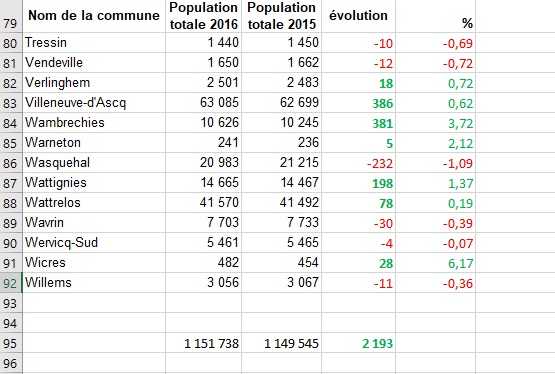This screenshot has width=555, height=374.
Task: Select row header 95
Action: point(11,343)
